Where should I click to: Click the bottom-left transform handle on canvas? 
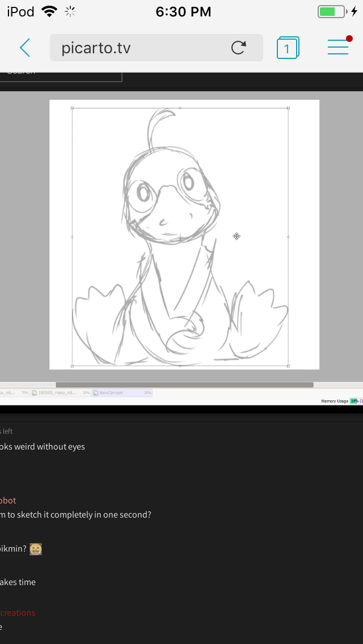click(73, 366)
